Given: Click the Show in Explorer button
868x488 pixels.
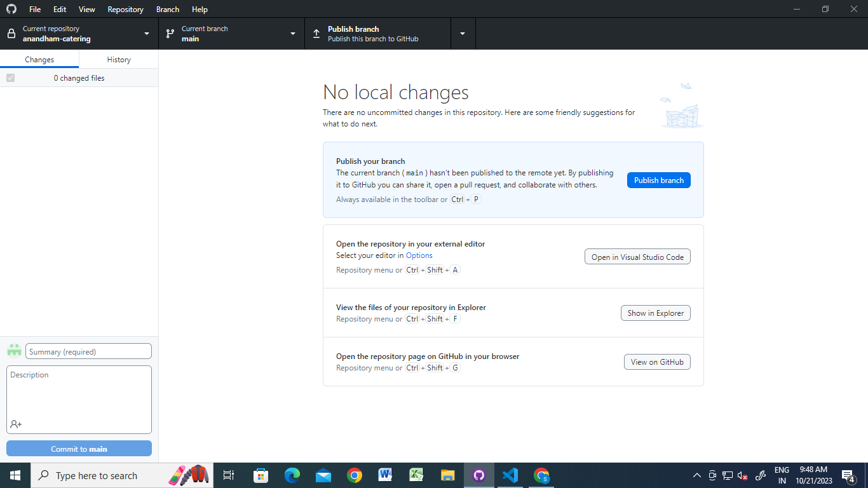Looking at the screenshot, I should point(656,313).
